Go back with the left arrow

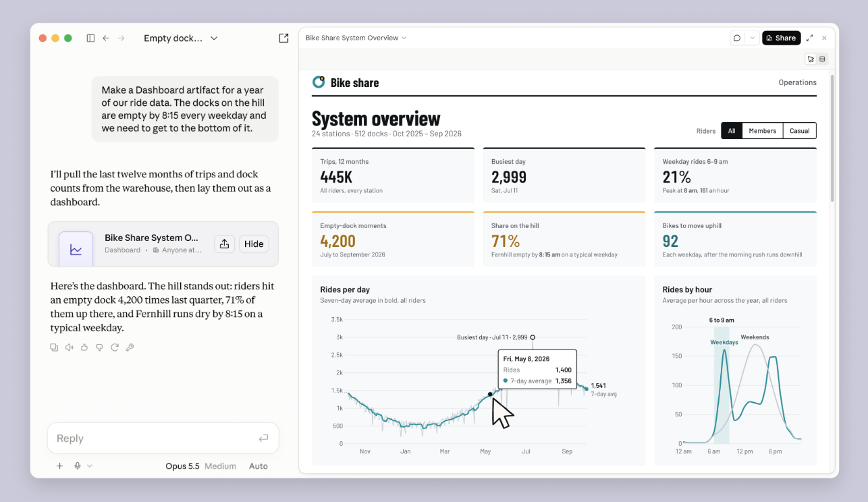tap(106, 38)
